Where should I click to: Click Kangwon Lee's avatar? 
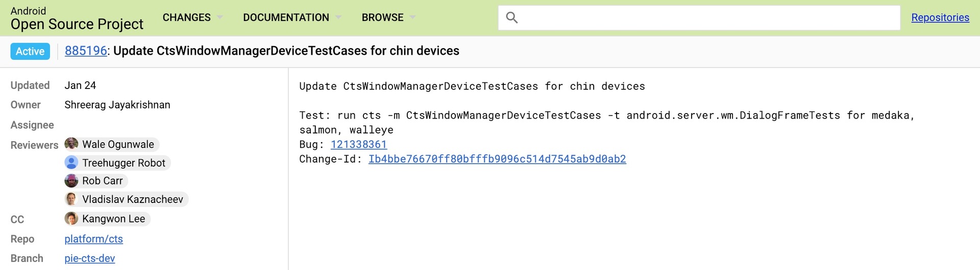pyautogui.click(x=71, y=218)
